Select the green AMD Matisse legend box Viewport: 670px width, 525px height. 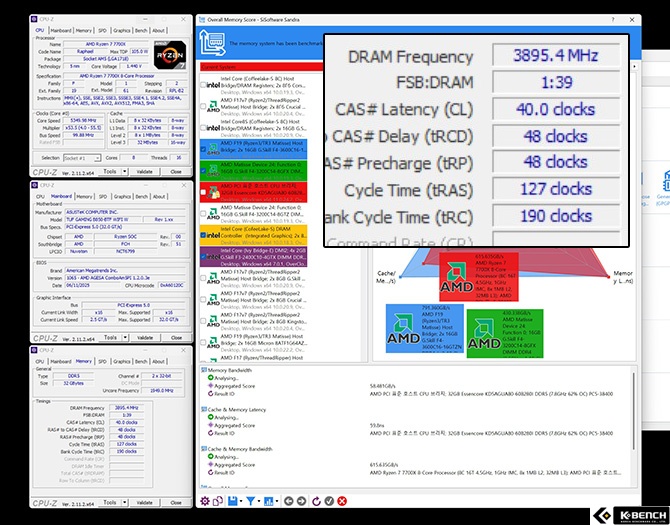click(505, 333)
